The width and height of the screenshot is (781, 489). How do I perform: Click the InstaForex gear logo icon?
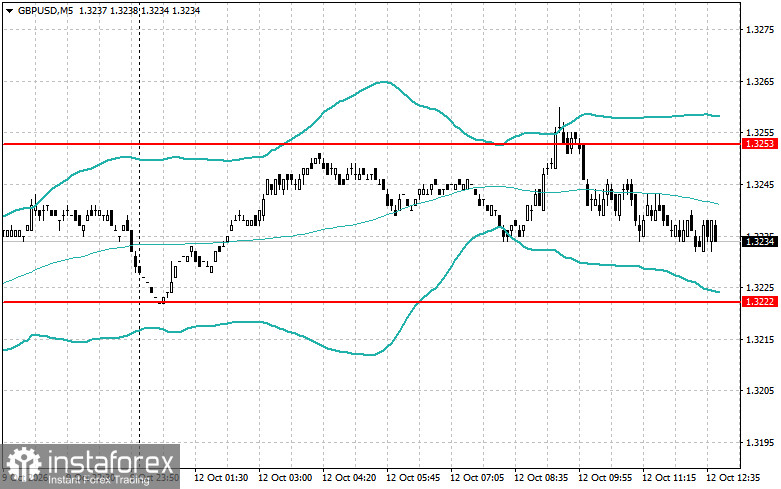pos(24,464)
